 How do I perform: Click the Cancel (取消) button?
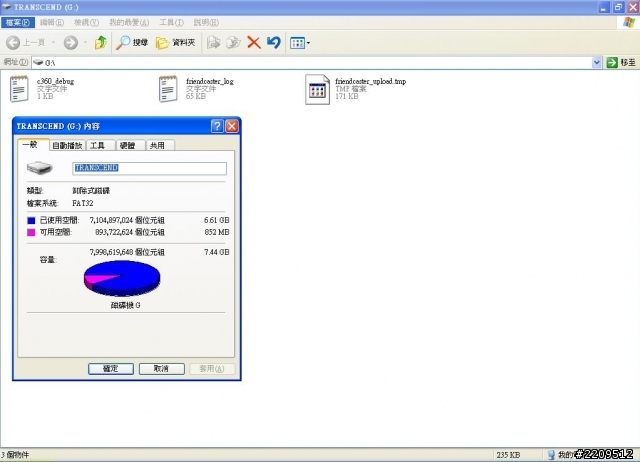click(162, 369)
